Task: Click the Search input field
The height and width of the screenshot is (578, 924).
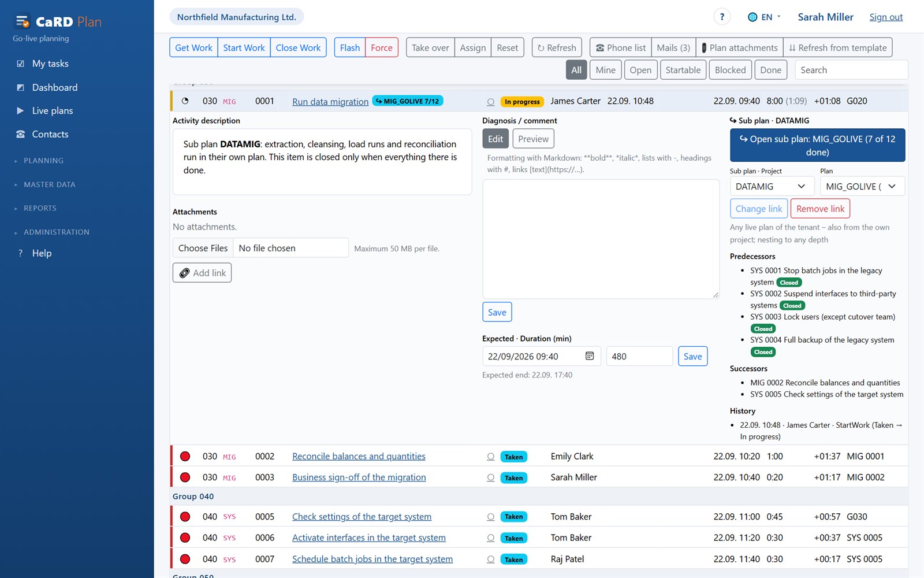Action: pyautogui.click(x=851, y=70)
